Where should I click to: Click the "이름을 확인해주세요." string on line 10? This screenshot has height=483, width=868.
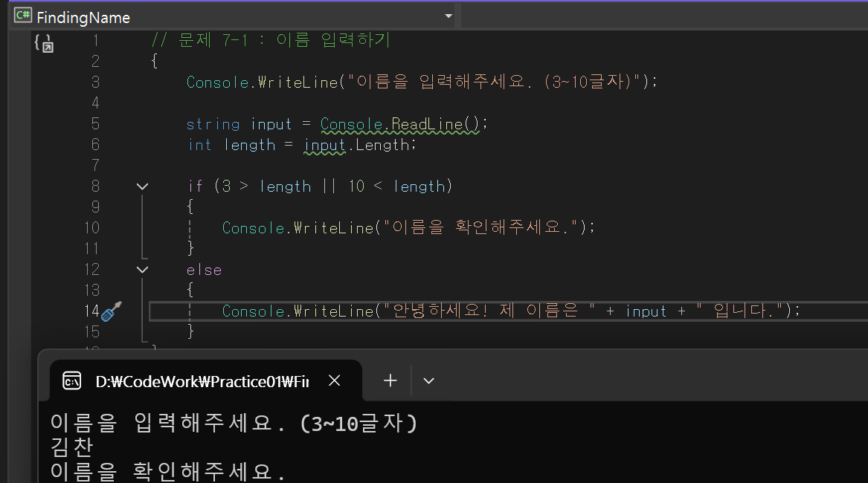pyautogui.click(x=480, y=227)
